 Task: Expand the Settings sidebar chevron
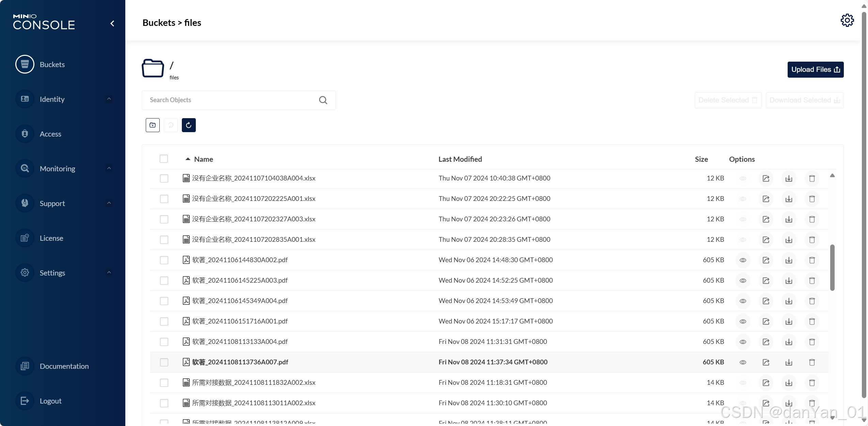109,273
